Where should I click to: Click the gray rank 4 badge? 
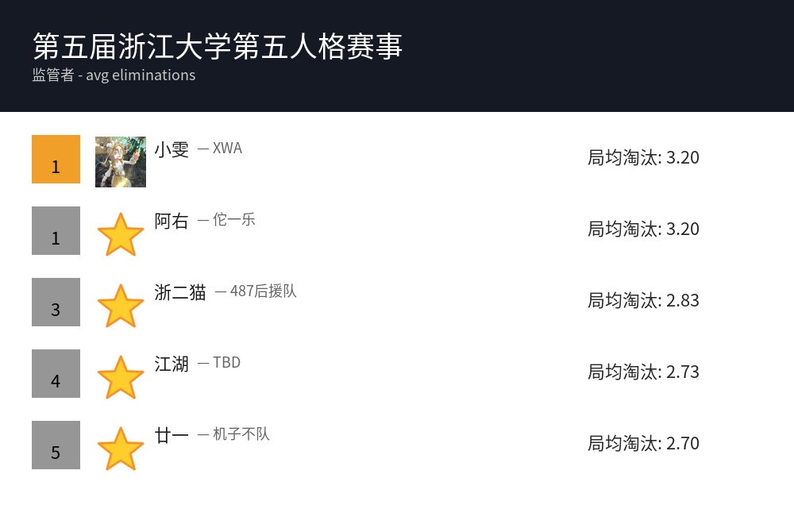[56, 373]
